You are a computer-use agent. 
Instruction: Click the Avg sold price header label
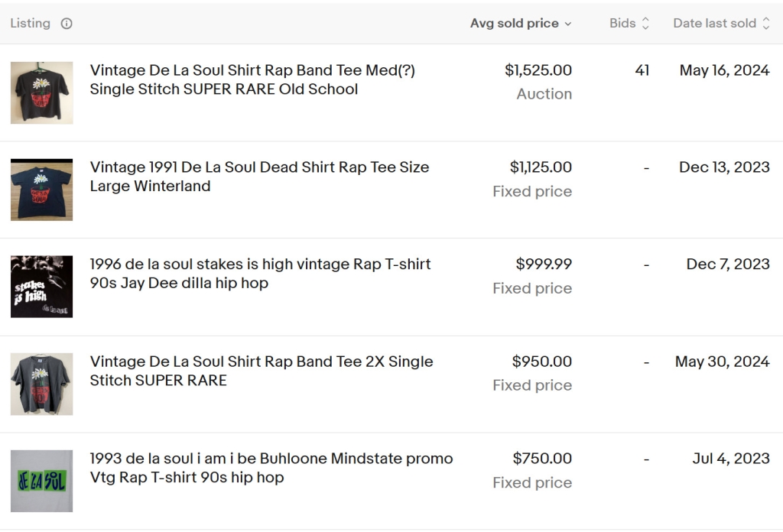pos(514,24)
